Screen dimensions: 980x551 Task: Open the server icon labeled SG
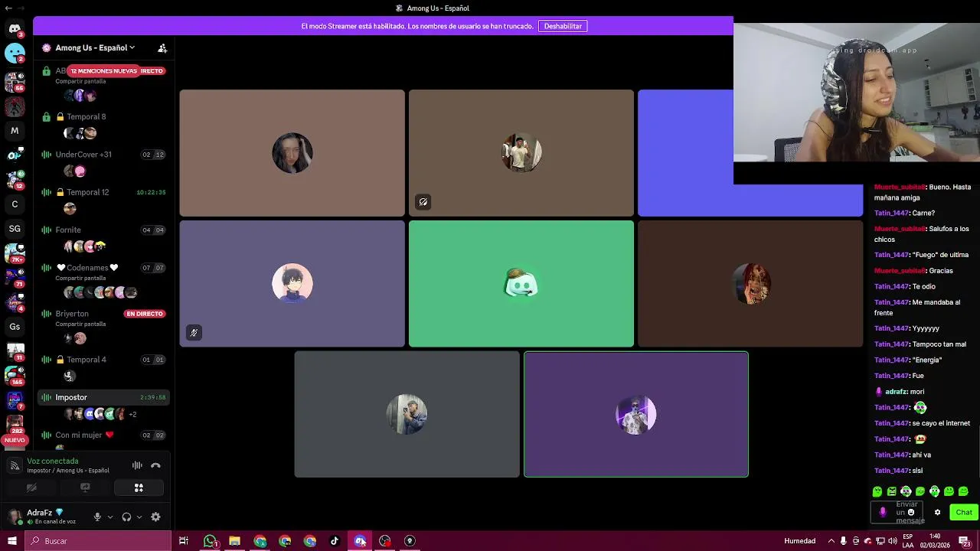(x=15, y=229)
